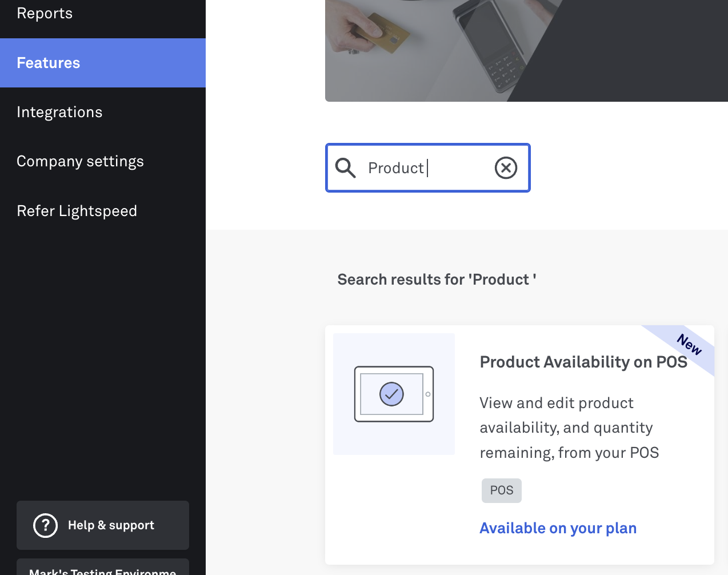The width and height of the screenshot is (728, 575).
Task: Click the 'View and edit product availability' description
Action: pyautogui.click(x=569, y=428)
